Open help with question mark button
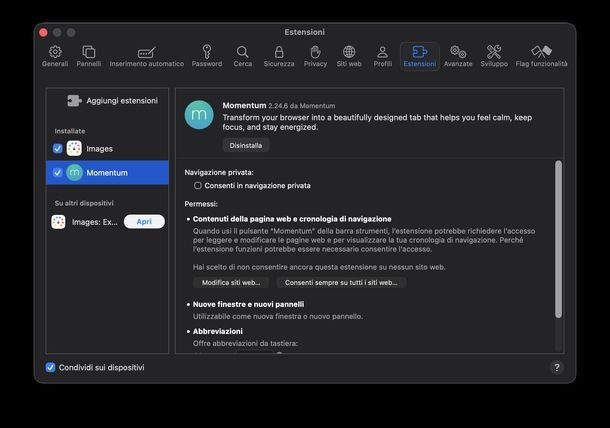The image size is (610, 428). pos(557,367)
